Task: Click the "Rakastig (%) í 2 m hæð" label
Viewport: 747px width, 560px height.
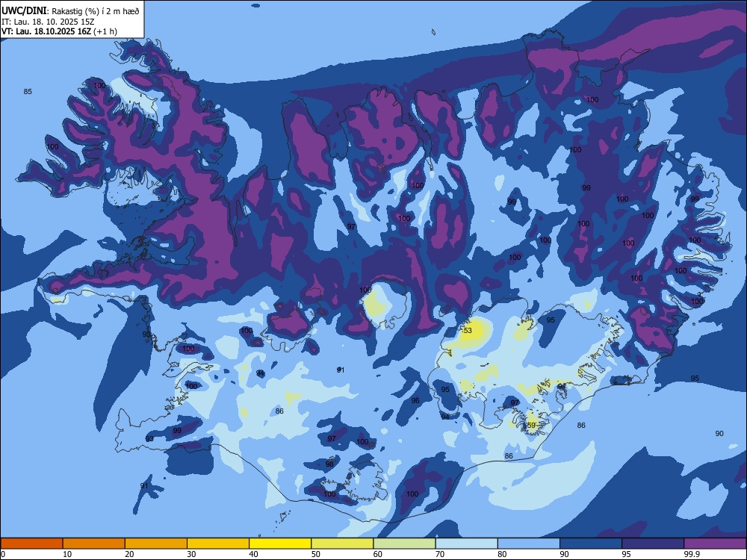Action: pos(96,11)
